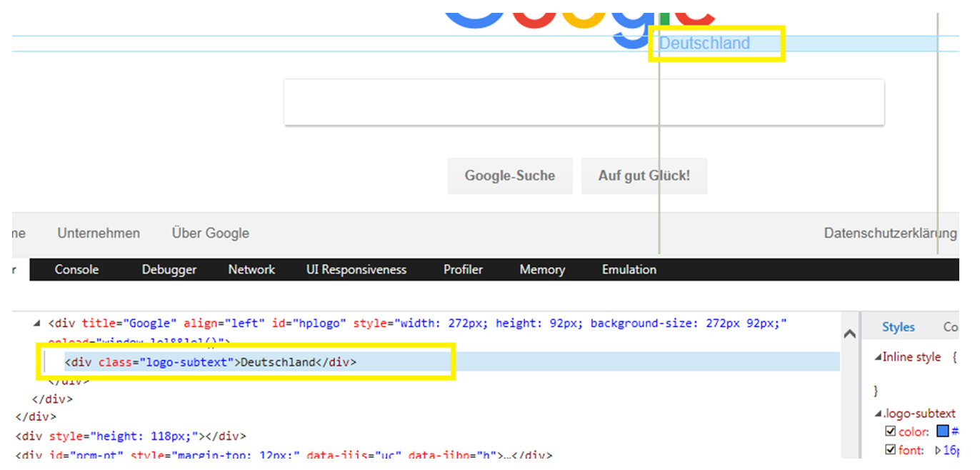Image resolution: width=980 pixels, height=470 pixels.
Task: Click inside the Google search field
Action: (584, 101)
